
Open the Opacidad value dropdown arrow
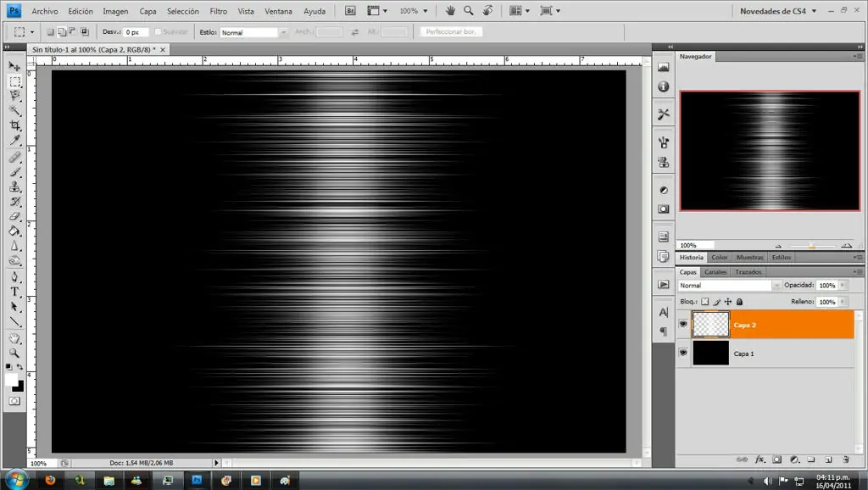tap(843, 285)
